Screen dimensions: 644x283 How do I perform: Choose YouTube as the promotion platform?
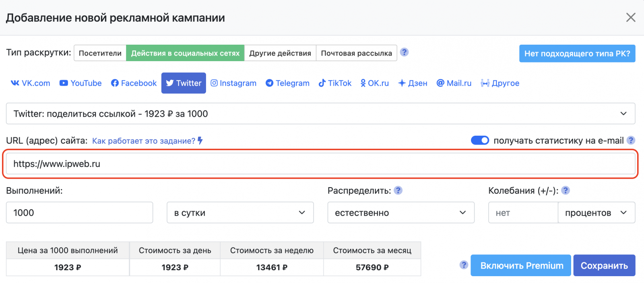(x=80, y=83)
